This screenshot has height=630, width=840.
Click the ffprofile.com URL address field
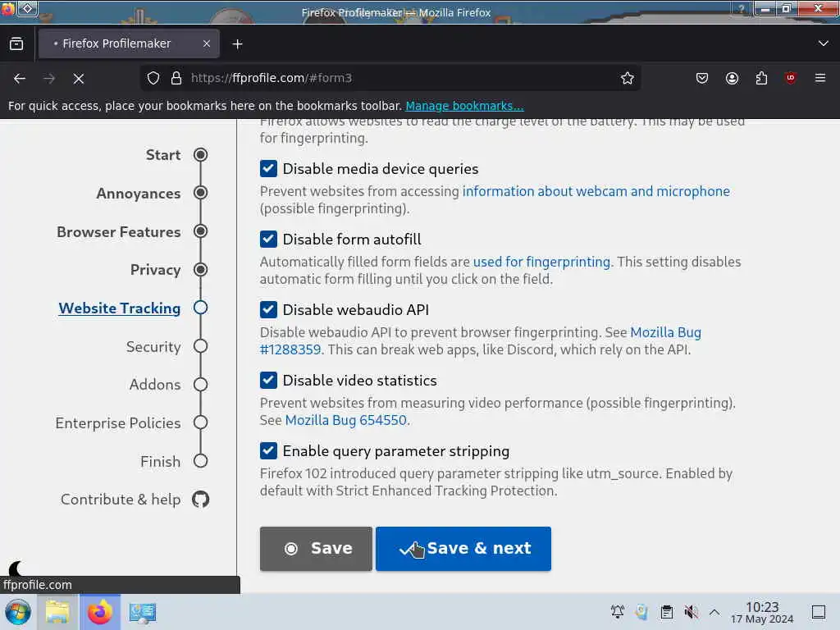point(391,78)
